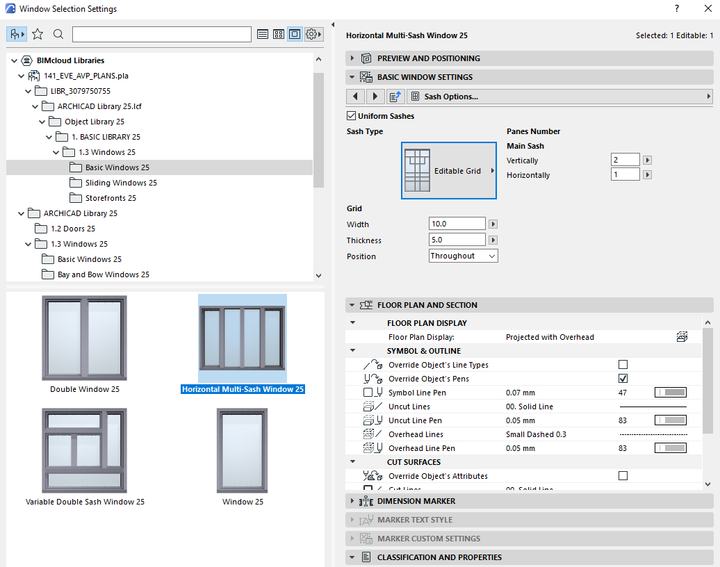Screen dimensions: 720x567
Task: Click the help question mark icon
Action: 677,8
